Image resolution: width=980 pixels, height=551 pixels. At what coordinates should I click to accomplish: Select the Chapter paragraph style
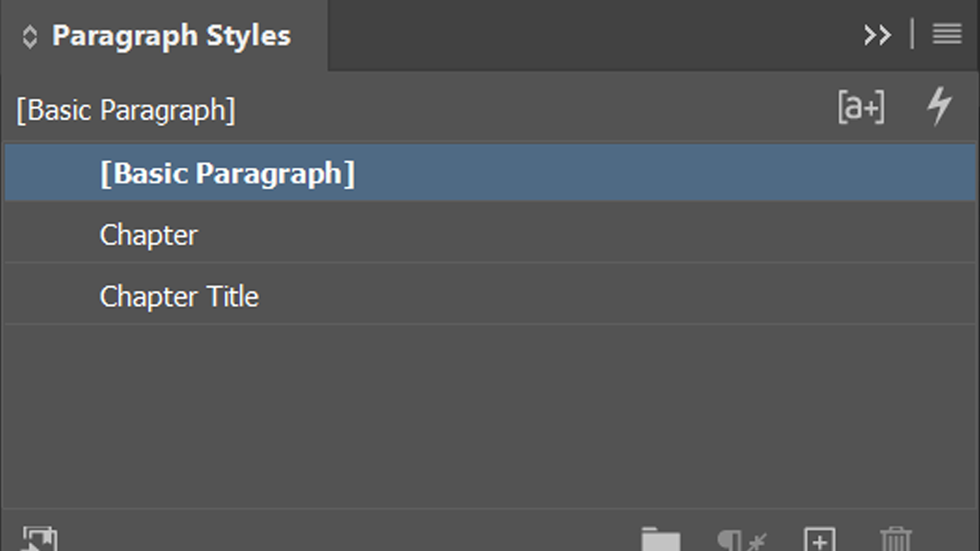(x=149, y=235)
